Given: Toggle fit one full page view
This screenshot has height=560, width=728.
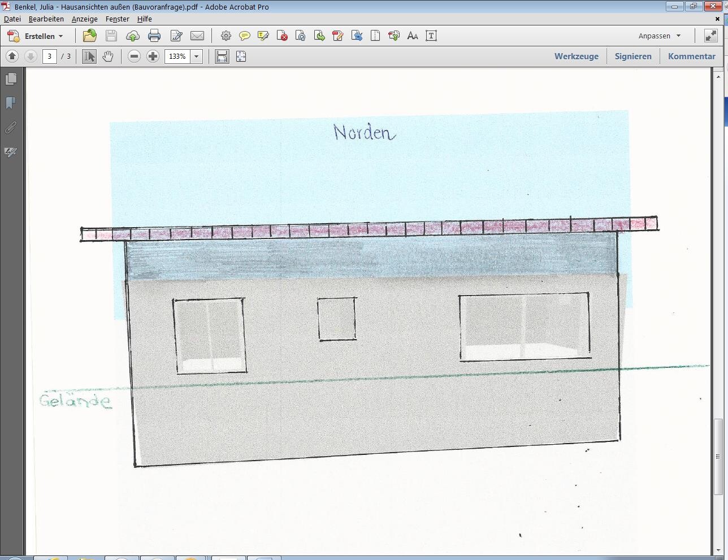Looking at the screenshot, I should click(x=241, y=57).
